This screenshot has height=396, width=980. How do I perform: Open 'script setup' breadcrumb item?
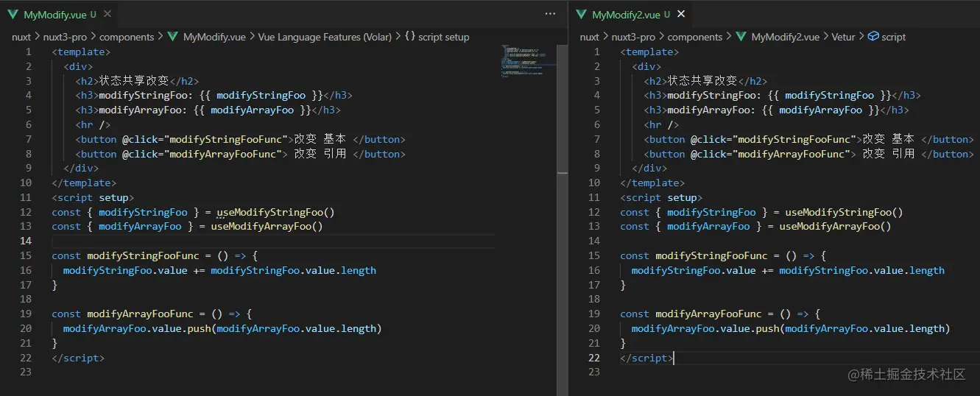point(443,37)
